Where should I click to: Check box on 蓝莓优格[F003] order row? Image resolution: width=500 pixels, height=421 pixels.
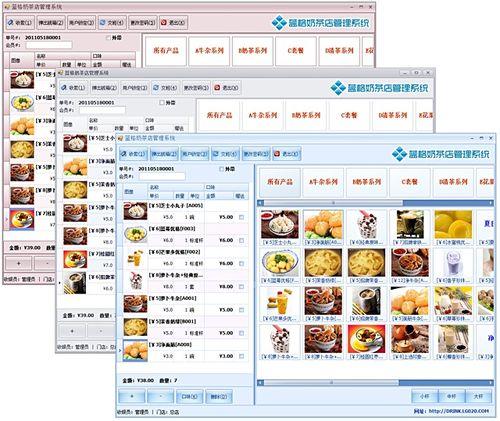[241, 240]
